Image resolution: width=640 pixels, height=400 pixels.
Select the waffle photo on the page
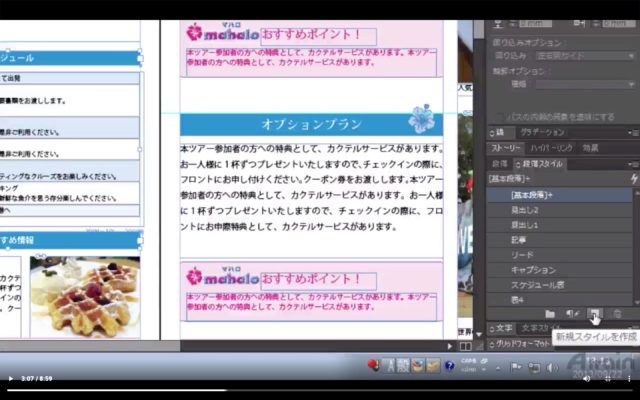[x=85, y=297]
